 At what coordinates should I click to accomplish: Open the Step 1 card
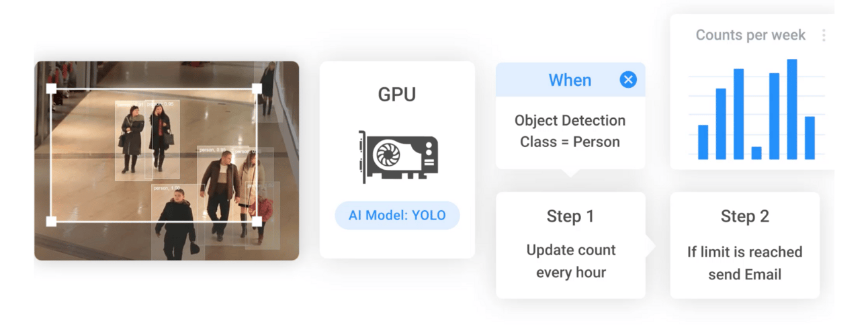[570, 245]
